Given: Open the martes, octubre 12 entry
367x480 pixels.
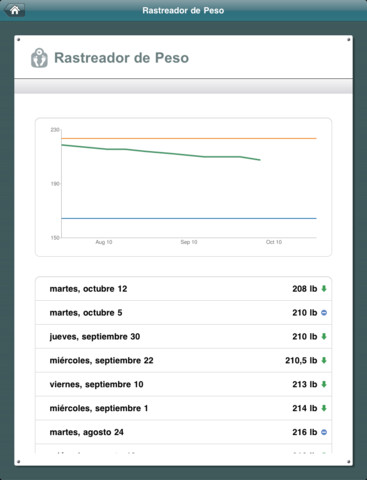Looking at the screenshot, I should (183, 289).
